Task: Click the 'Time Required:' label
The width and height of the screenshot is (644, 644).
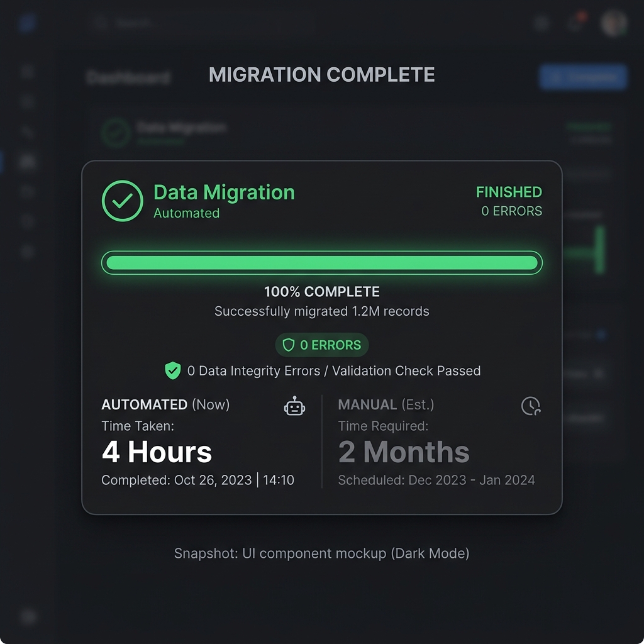Action: pos(383,426)
